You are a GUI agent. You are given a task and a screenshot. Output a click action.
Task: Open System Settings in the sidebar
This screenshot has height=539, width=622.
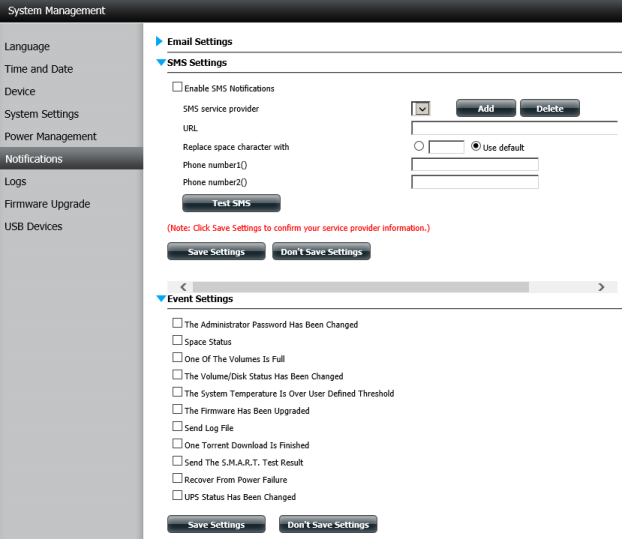(42, 114)
